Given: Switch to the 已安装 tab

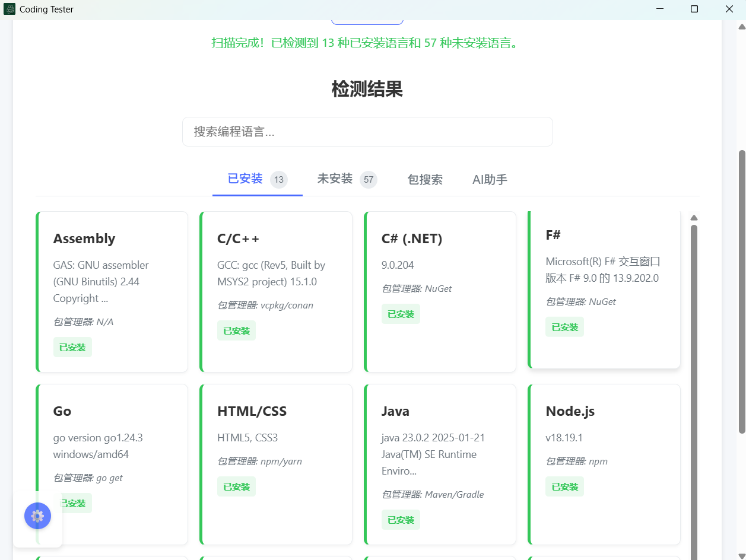Looking at the screenshot, I should (258, 179).
